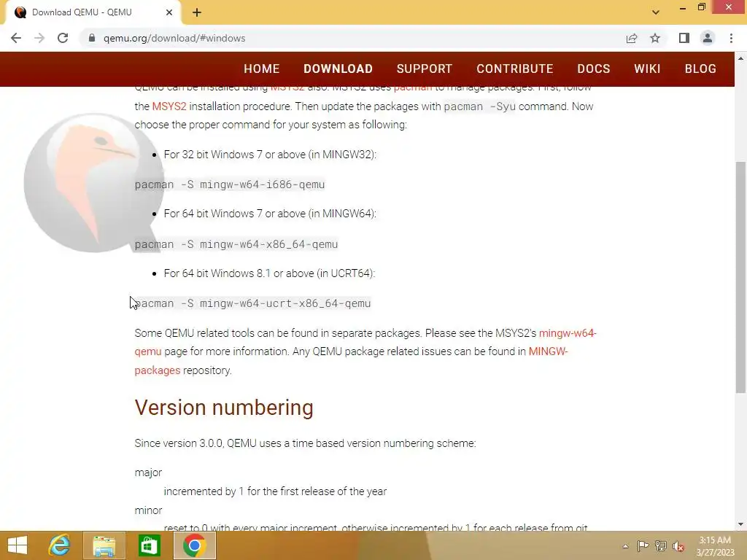Reload the QEMU download page
Image resolution: width=747 pixels, height=560 pixels.
tap(63, 38)
